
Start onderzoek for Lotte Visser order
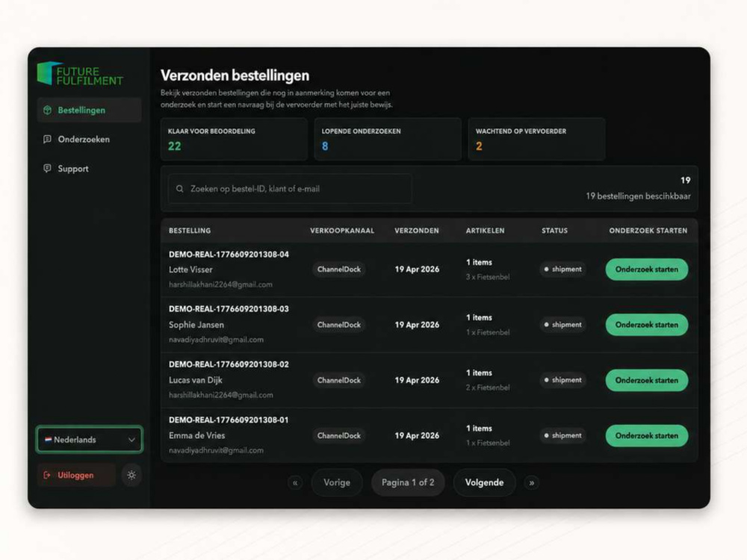tap(646, 270)
